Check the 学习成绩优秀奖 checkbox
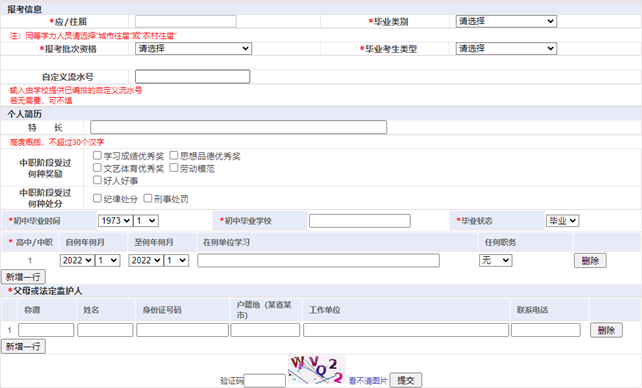Image resolution: width=642 pixels, height=388 pixels. [97, 156]
